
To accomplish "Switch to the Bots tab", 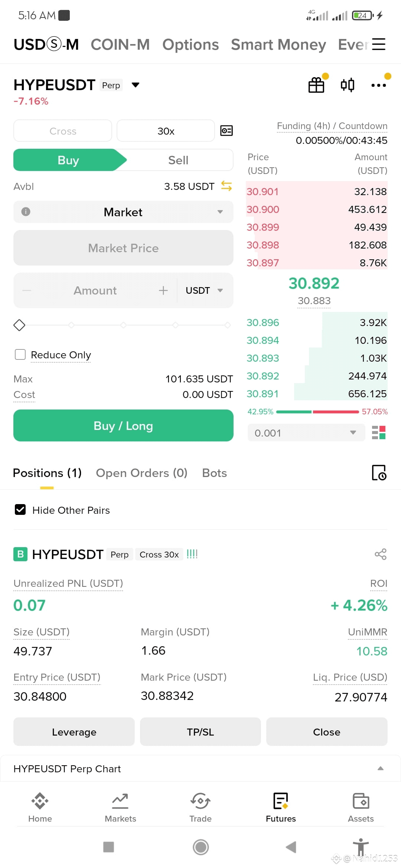I will click(x=214, y=473).
